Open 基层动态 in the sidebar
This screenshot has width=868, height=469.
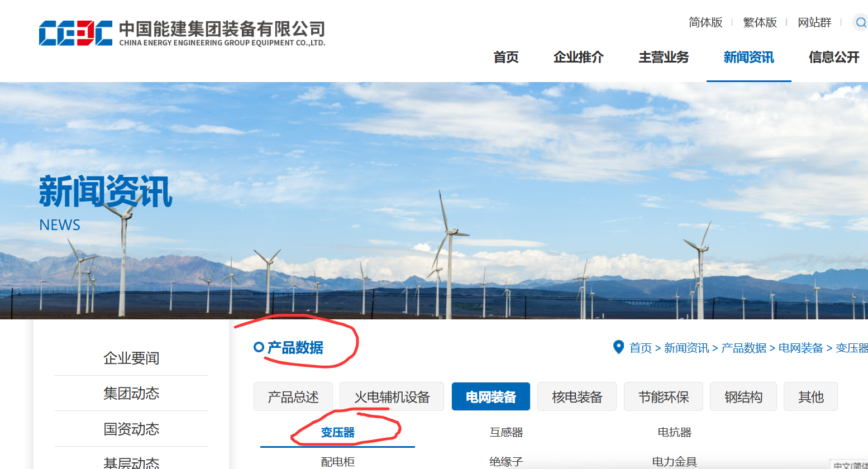[x=131, y=462]
